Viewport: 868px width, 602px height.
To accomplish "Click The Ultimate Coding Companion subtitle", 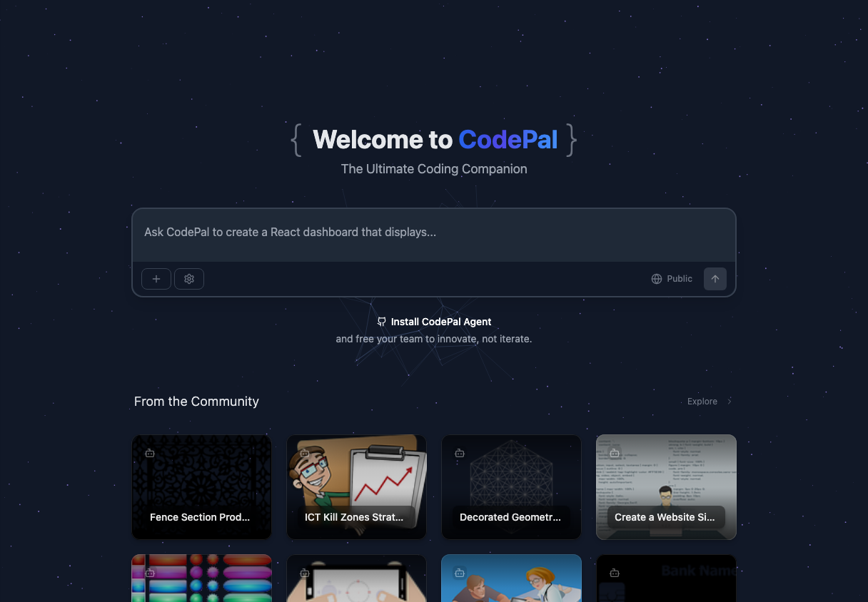I will click(434, 169).
